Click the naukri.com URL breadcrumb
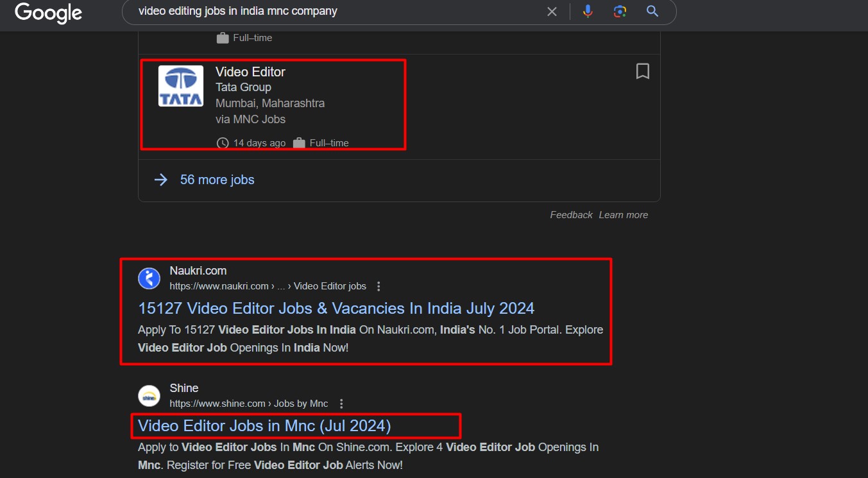This screenshot has width=868, height=478. pyautogui.click(x=268, y=286)
